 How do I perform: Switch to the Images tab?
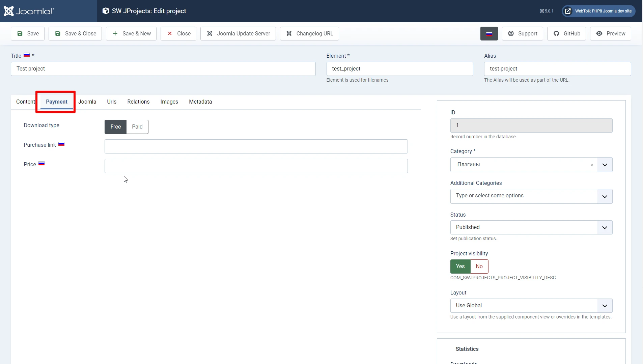coord(169,102)
